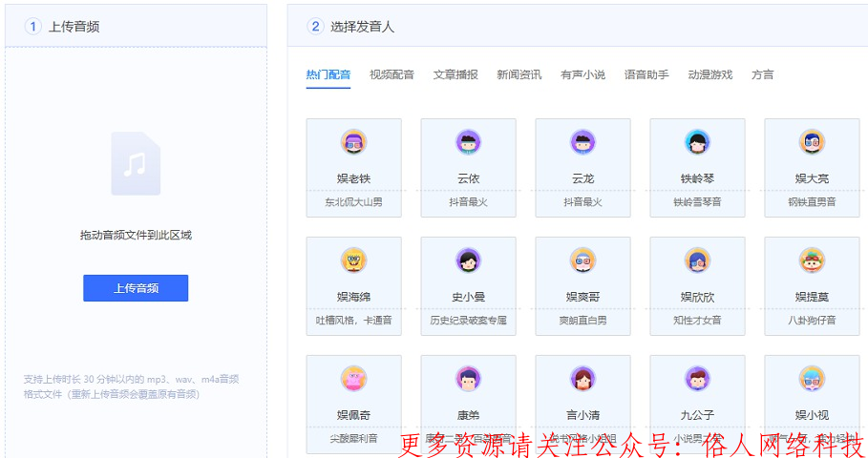Image resolution: width=868 pixels, height=458 pixels.
Task: Click the 东北侃大山男 description text
Action: tap(353, 202)
